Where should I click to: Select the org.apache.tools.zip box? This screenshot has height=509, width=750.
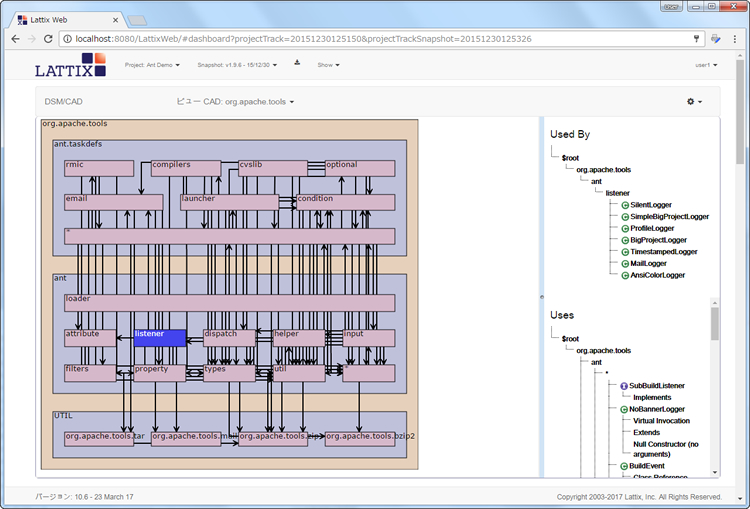pos(273,439)
